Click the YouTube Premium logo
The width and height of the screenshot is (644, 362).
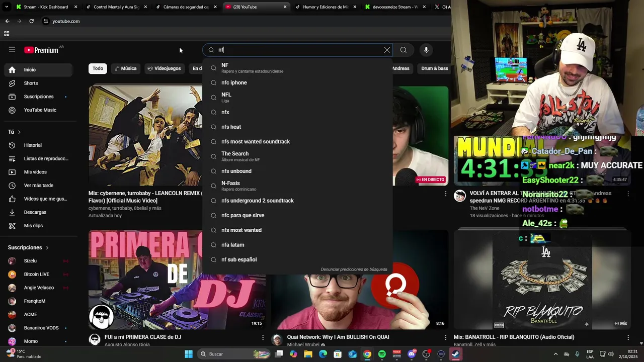coord(41,50)
